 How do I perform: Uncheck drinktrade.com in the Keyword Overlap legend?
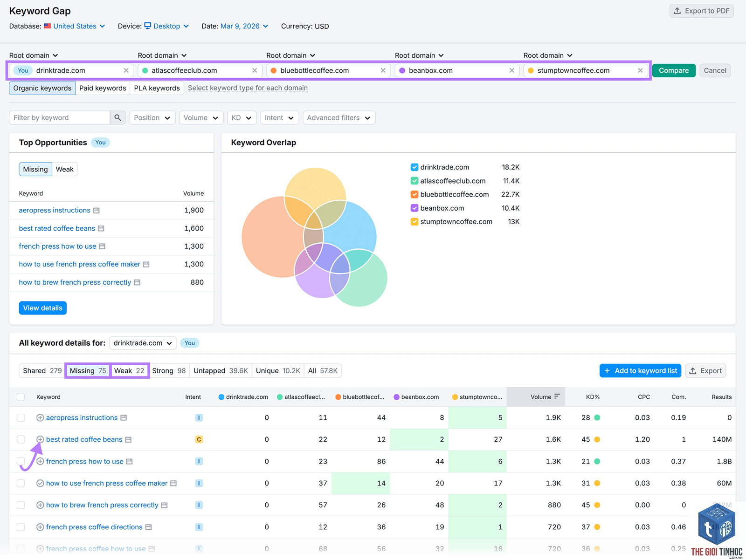point(414,167)
